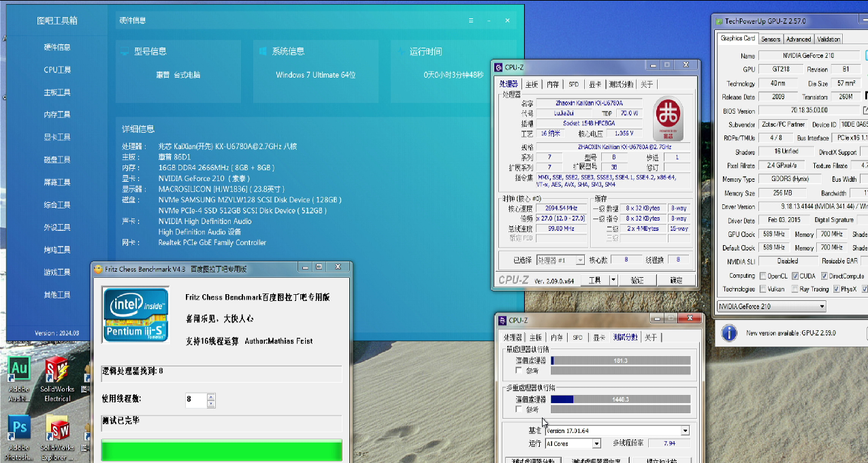Click the Intel Pentium III-S logo image
The image size is (868, 463).
(x=136, y=314)
